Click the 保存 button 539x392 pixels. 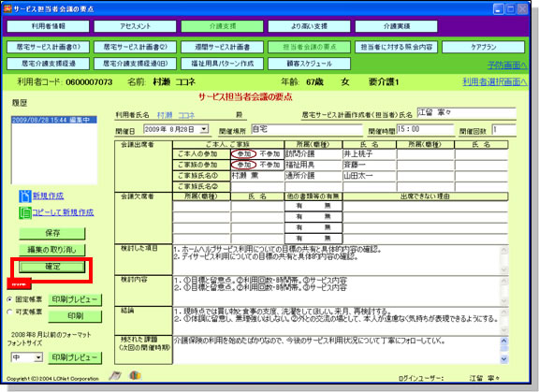(51, 233)
